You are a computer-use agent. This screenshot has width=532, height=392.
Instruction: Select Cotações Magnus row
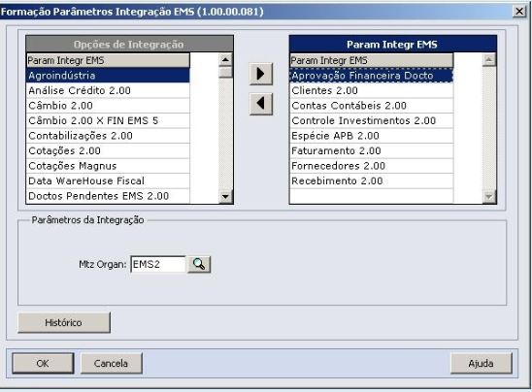[x=108, y=166]
